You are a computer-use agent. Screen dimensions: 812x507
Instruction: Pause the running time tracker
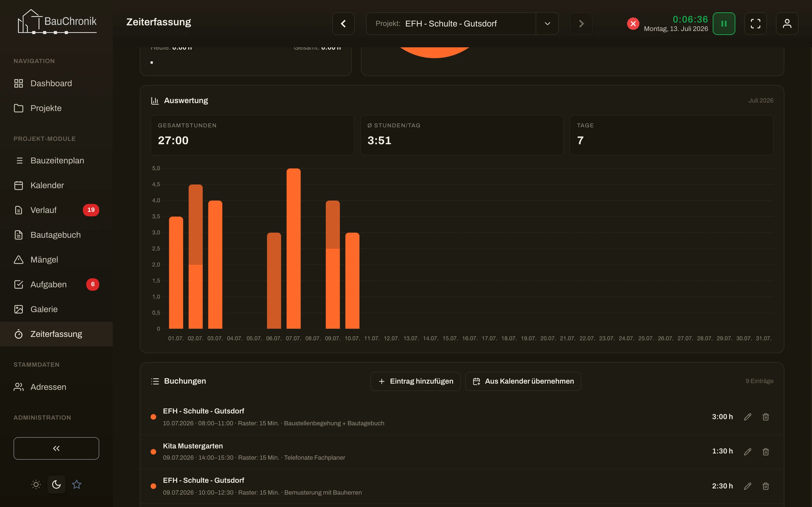click(x=724, y=23)
